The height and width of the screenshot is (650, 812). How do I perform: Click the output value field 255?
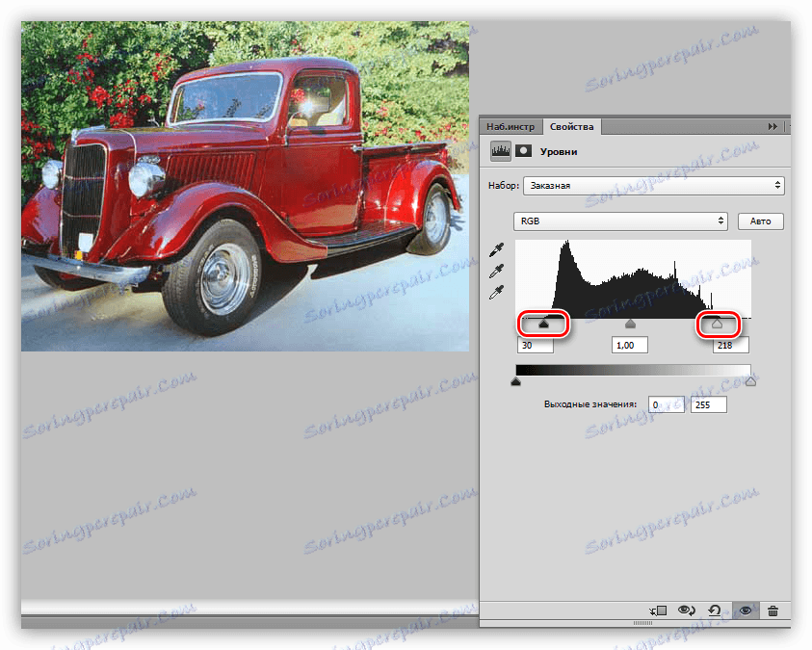point(708,404)
